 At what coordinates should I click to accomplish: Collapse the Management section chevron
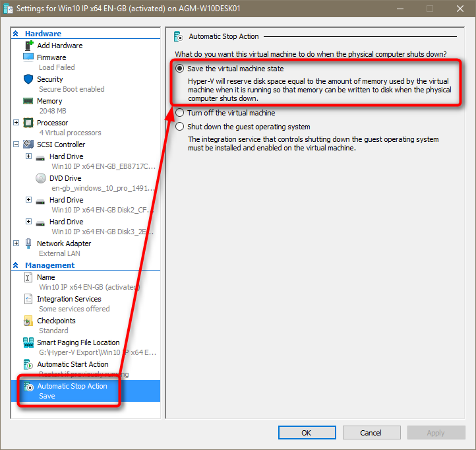tap(15, 265)
